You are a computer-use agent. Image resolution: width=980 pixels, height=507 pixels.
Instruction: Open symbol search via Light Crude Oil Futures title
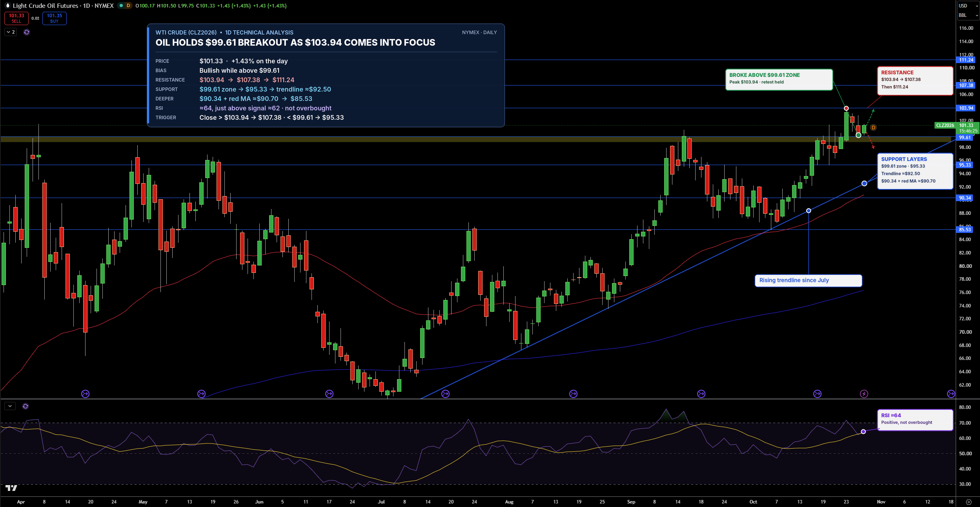tap(46, 5)
